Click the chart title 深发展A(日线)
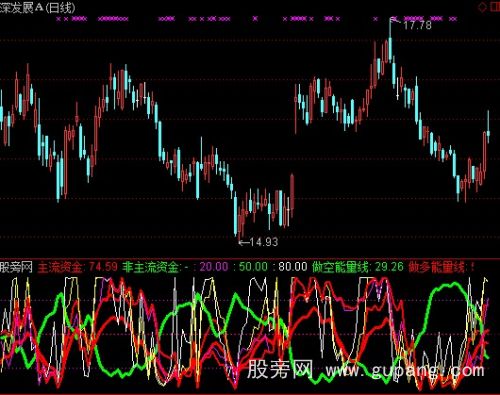Screen dimensions: 500x395 pos(38,7)
